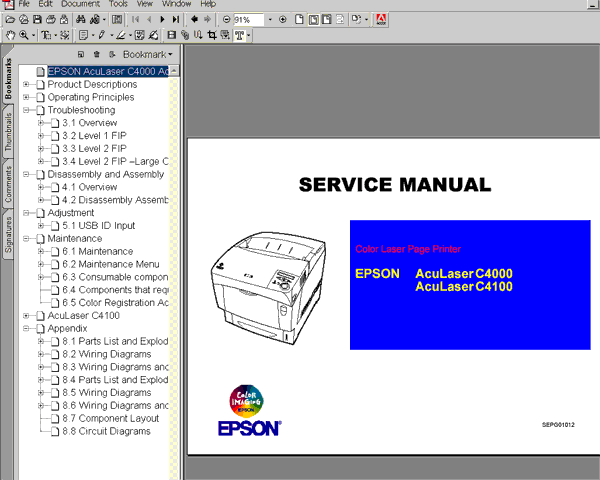The width and height of the screenshot is (600, 480).
Task: Select the Crop tool
Action: (212, 36)
